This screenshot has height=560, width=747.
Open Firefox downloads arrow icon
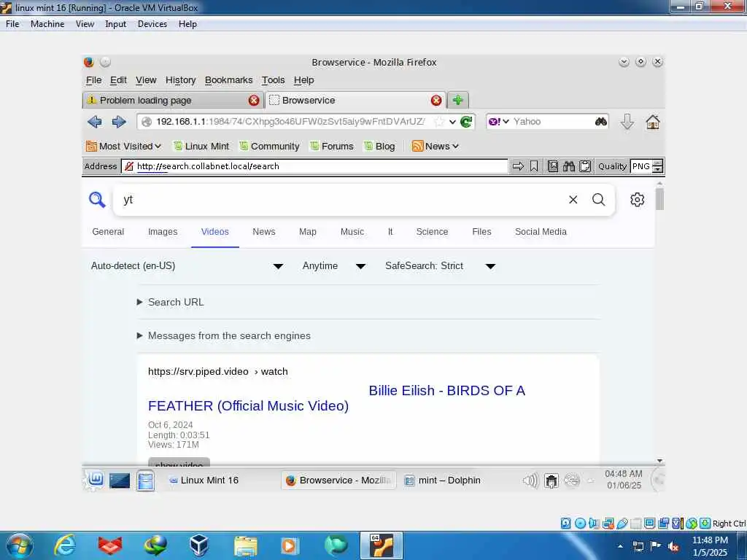[x=627, y=122]
